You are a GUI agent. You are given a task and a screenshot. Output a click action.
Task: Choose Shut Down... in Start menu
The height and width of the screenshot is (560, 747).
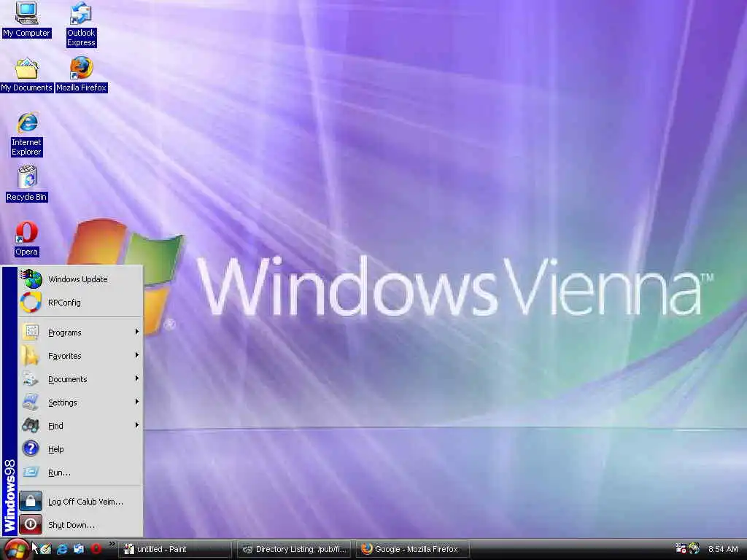(80, 525)
